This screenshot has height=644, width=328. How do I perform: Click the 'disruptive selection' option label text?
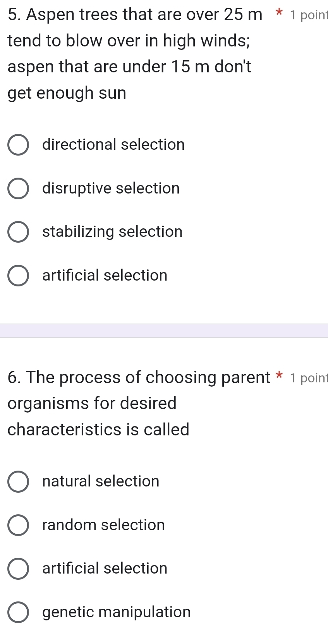(x=111, y=188)
